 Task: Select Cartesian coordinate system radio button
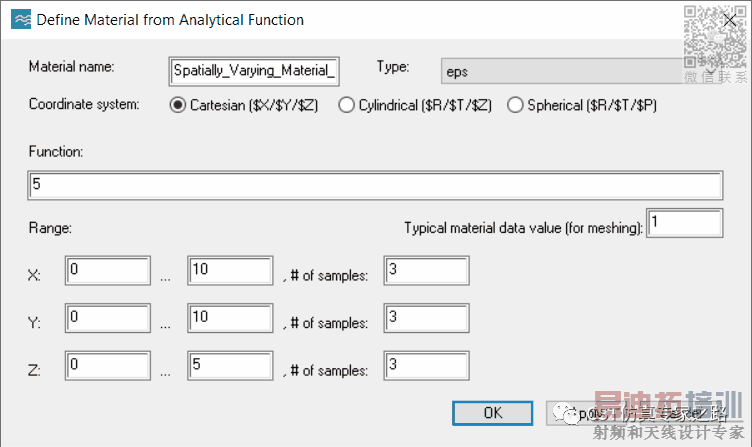point(178,104)
